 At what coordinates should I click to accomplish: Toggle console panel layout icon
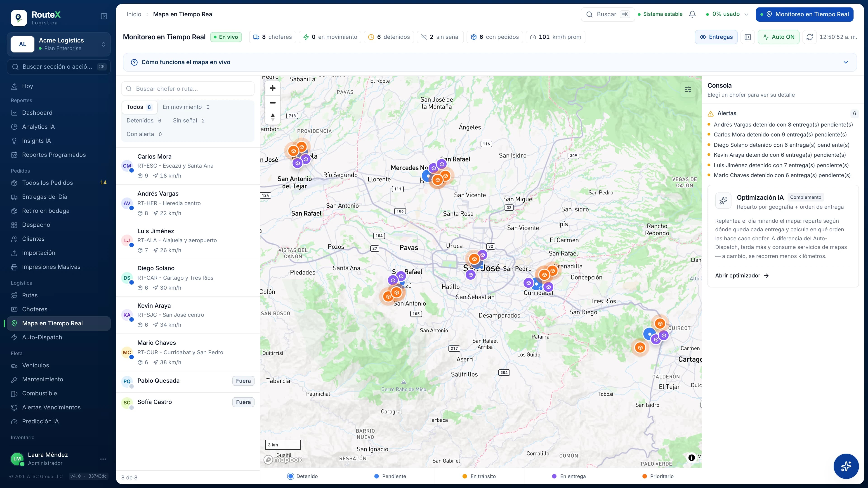tap(747, 37)
